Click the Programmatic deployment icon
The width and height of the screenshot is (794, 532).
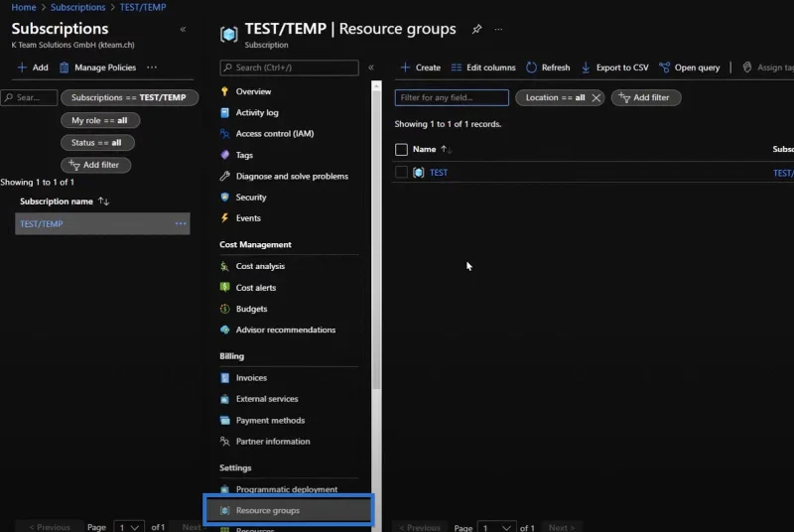(x=225, y=489)
